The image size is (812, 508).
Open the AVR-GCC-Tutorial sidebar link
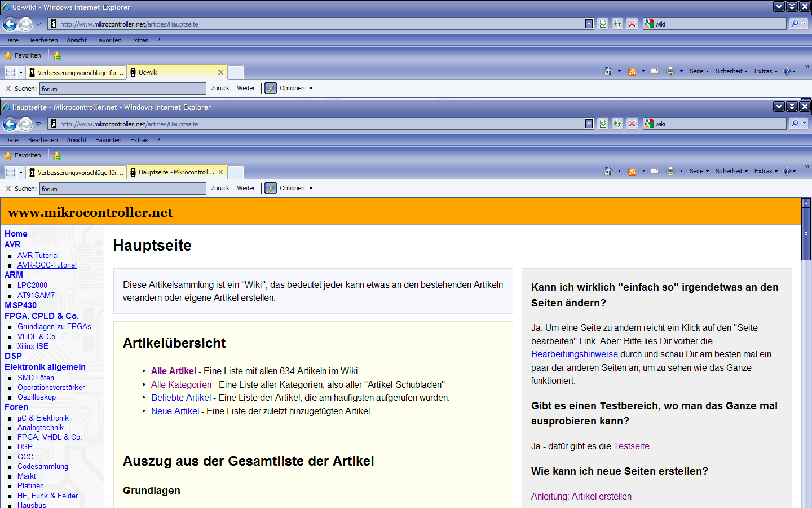click(x=47, y=265)
